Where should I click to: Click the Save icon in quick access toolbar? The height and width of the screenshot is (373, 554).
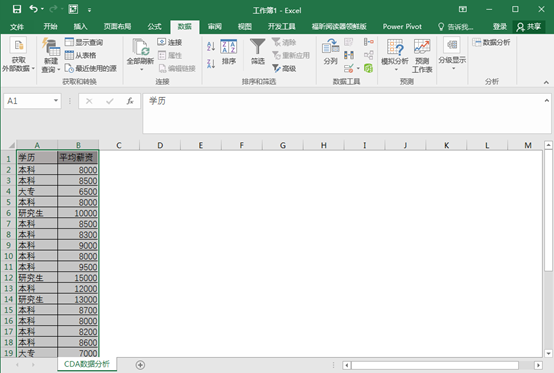[x=17, y=9]
